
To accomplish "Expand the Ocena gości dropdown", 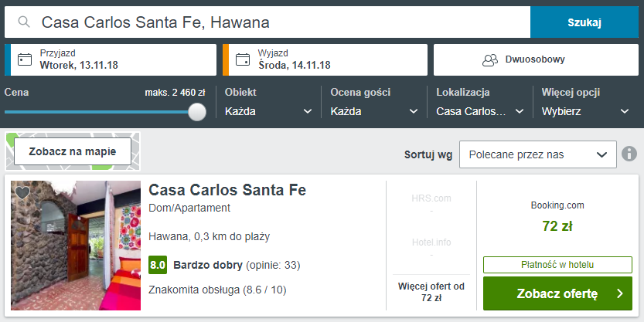I will click(x=373, y=111).
